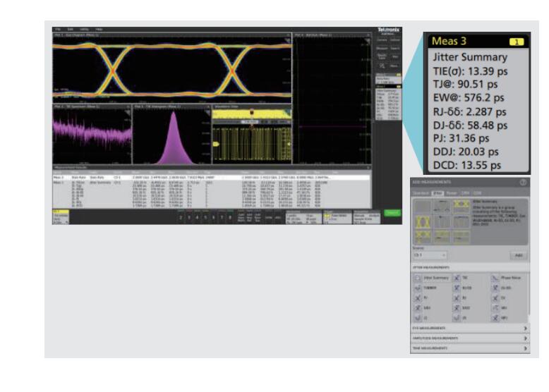The width and height of the screenshot is (549, 392).
Task: Open the More menu on right panel
Action: [x=394, y=66]
